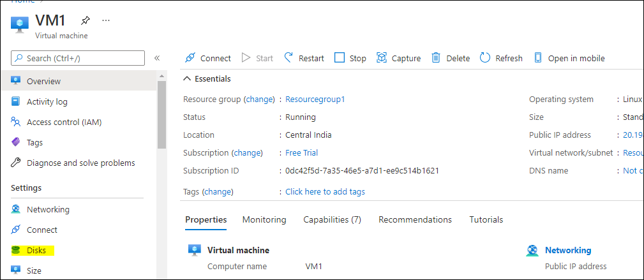Click the Networking heading link in Properties
644x280 pixels.
point(568,251)
